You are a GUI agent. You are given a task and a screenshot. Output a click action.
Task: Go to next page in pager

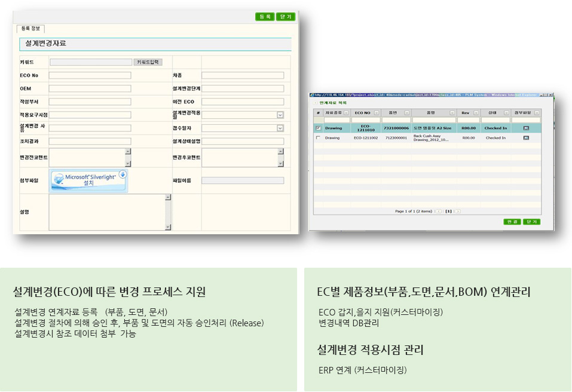click(458, 211)
